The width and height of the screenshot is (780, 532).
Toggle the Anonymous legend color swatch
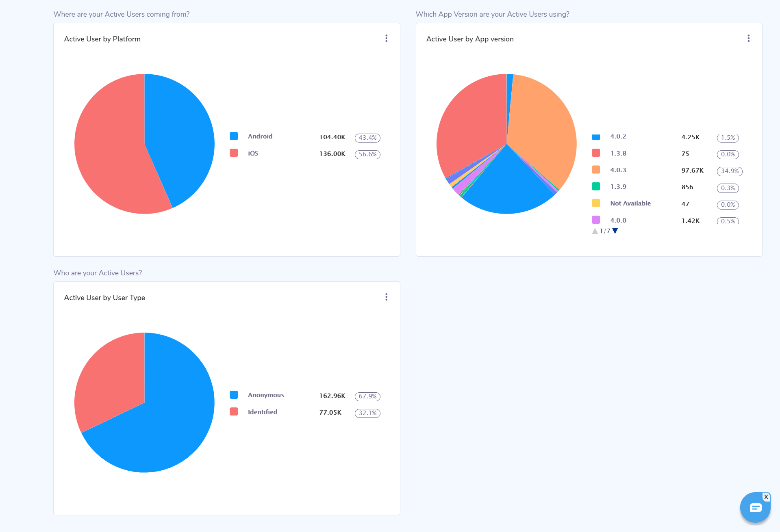tap(234, 395)
